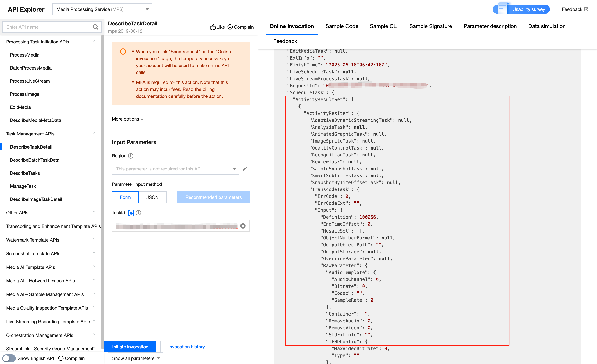Expand the More options section

coord(127,119)
